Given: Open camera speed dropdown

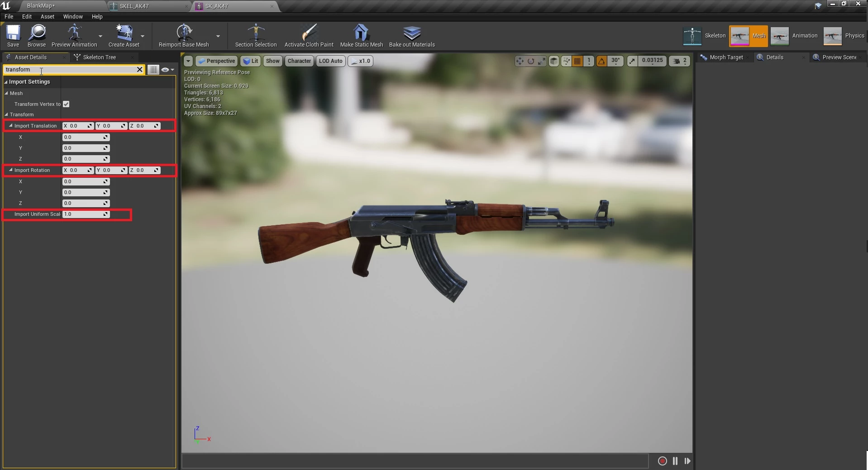Looking at the screenshot, I should point(680,61).
